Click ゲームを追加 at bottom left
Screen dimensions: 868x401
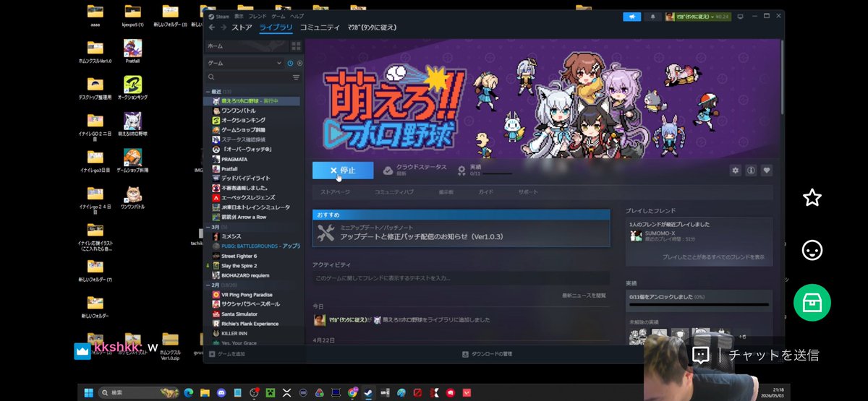[226, 354]
